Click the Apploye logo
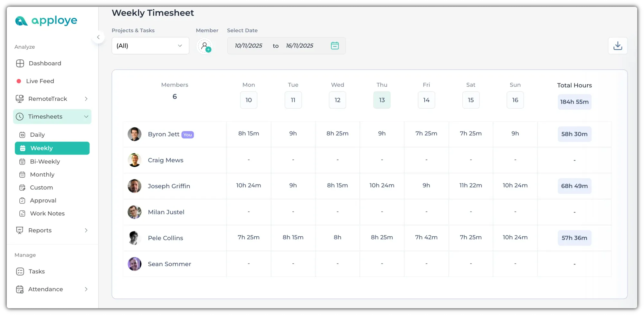This screenshot has height=315, width=644. [46, 21]
